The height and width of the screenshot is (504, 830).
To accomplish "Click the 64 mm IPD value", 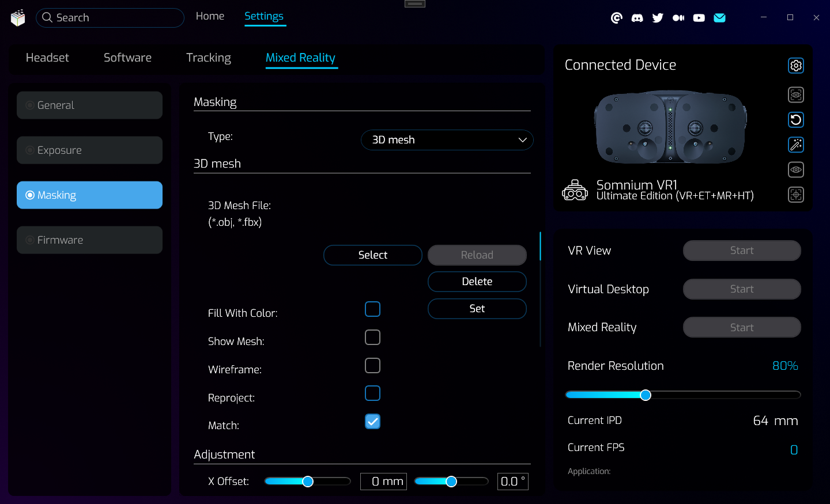I will point(775,421).
